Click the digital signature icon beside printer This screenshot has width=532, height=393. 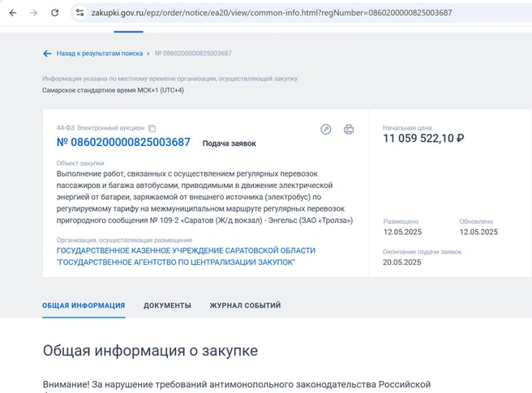point(326,129)
